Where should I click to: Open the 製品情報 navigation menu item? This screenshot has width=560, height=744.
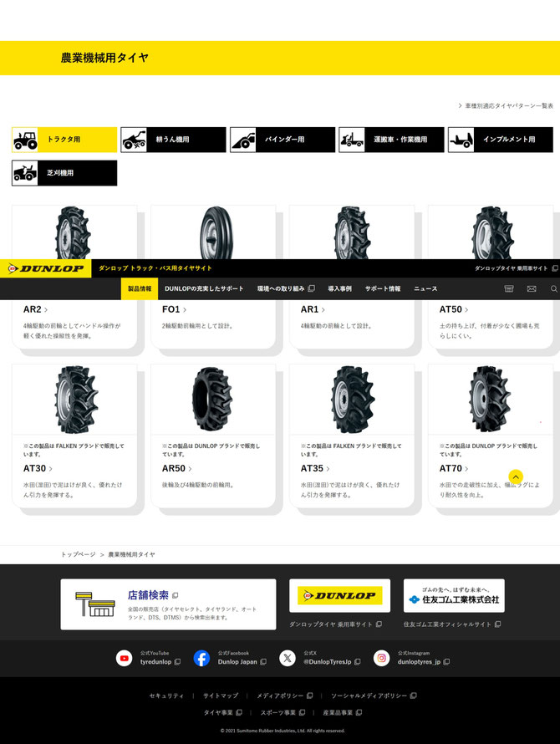[x=140, y=288]
